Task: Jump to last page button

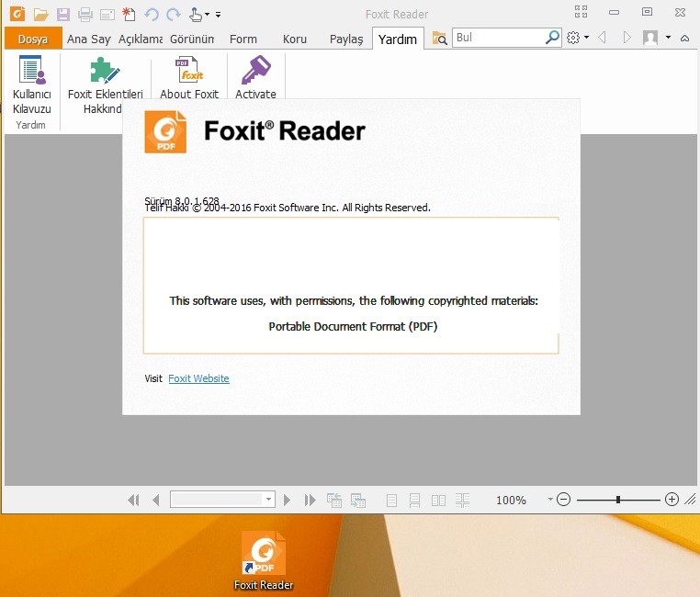Action: (x=310, y=500)
